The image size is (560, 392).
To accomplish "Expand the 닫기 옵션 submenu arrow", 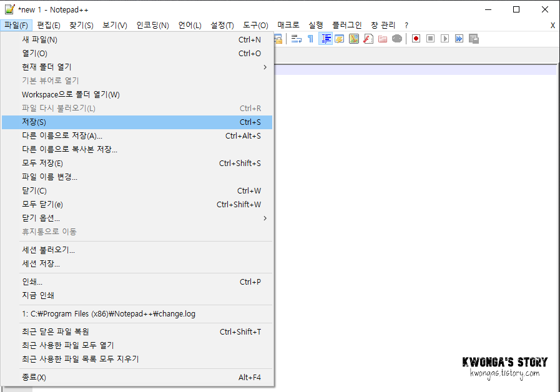I will pyautogui.click(x=264, y=218).
